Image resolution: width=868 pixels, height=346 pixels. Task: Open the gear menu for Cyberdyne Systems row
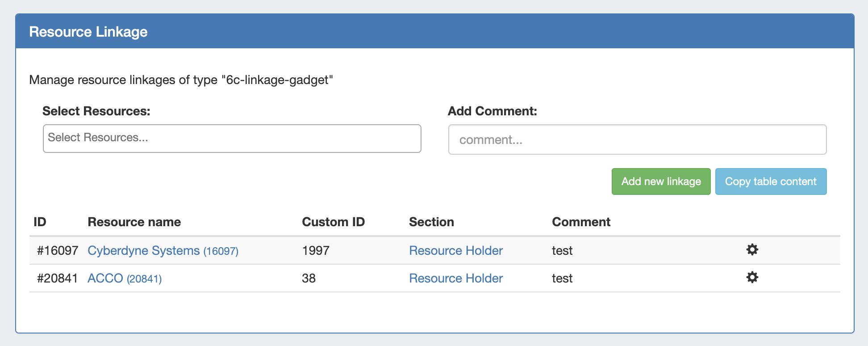tap(752, 249)
